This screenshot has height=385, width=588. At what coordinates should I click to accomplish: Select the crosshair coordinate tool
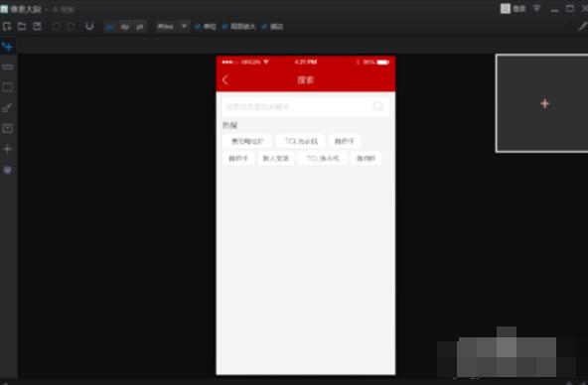[x=7, y=149]
